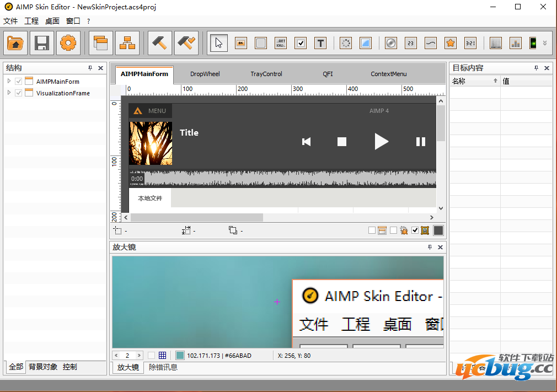Toggle the VisualizationFrame checkbox
The image size is (557, 392).
tap(19, 93)
